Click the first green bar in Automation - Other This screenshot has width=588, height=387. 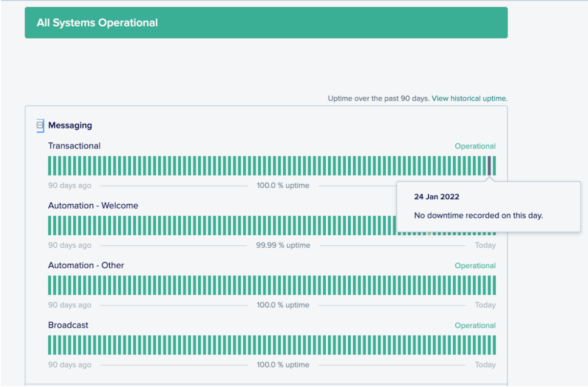point(50,285)
